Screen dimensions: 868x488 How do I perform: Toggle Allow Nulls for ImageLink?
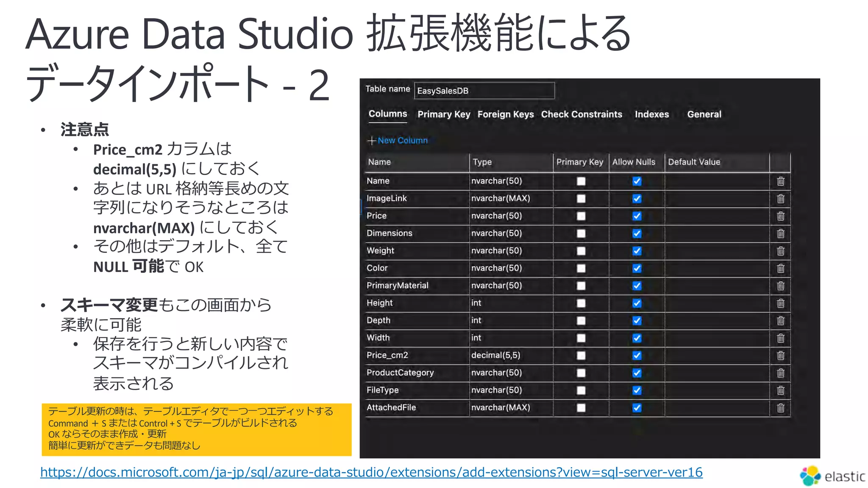637,199
